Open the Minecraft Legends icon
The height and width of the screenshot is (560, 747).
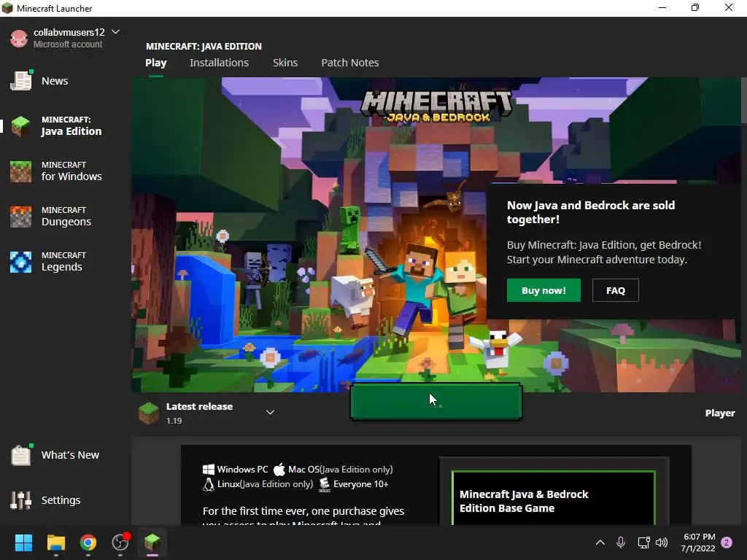pyautogui.click(x=21, y=262)
